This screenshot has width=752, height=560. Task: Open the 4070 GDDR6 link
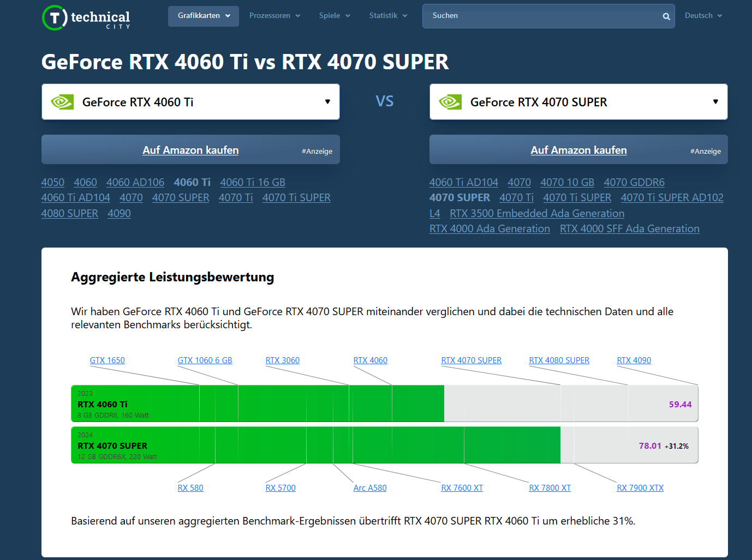[x=634, y=182]
